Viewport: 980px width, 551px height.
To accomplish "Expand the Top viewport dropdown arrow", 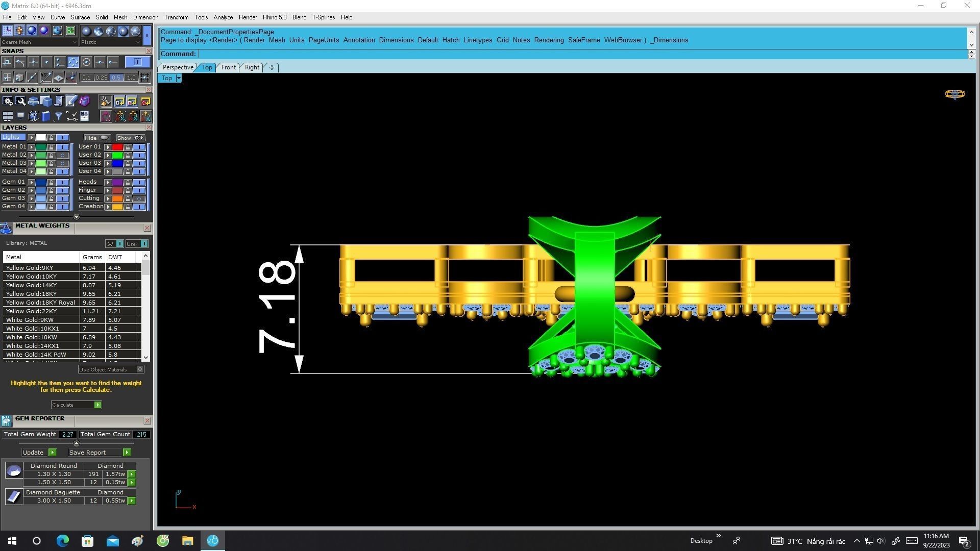I will (x=179, y=78).
